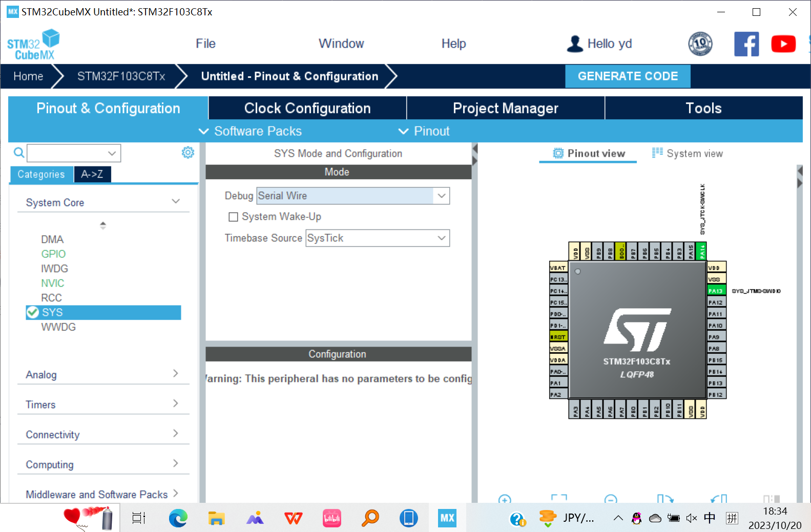
Task: Open the Software Packs dropdown
Action: pos(251,131)
